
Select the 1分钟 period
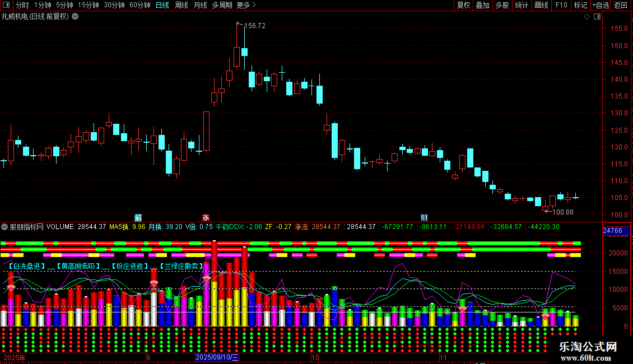coord(43,5)
